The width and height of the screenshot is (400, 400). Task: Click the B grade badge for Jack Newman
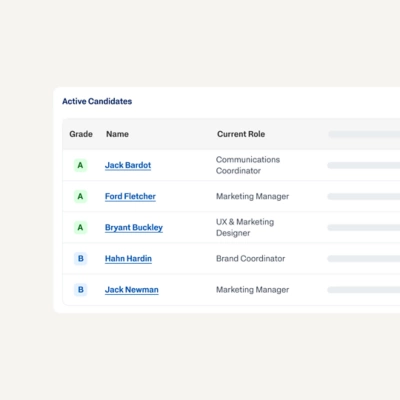point(80,290)
